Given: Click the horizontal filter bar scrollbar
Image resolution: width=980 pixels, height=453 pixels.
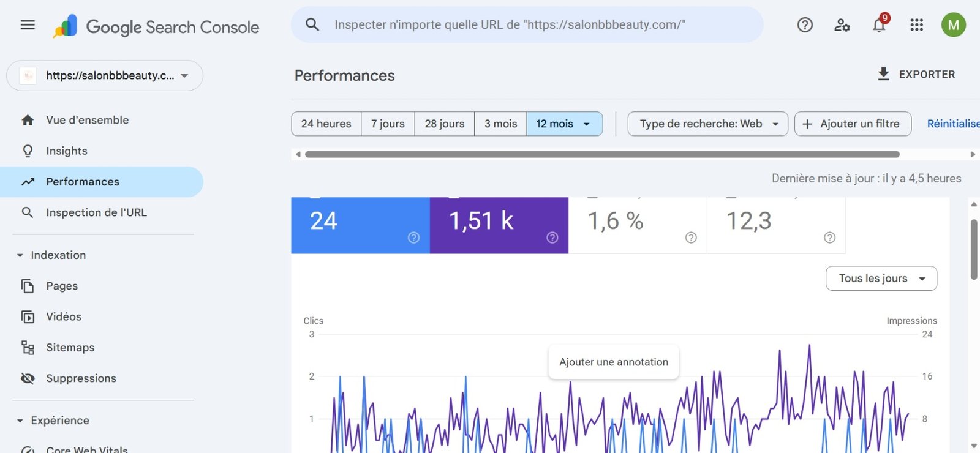Looking at the screenshot, I should pyautogui.click(x=601, y=154).
